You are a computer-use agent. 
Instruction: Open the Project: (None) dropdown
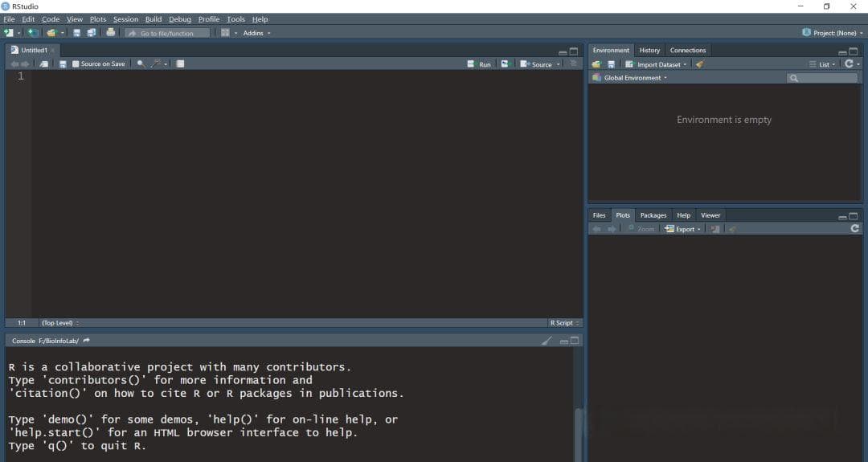tap(833, 33)
